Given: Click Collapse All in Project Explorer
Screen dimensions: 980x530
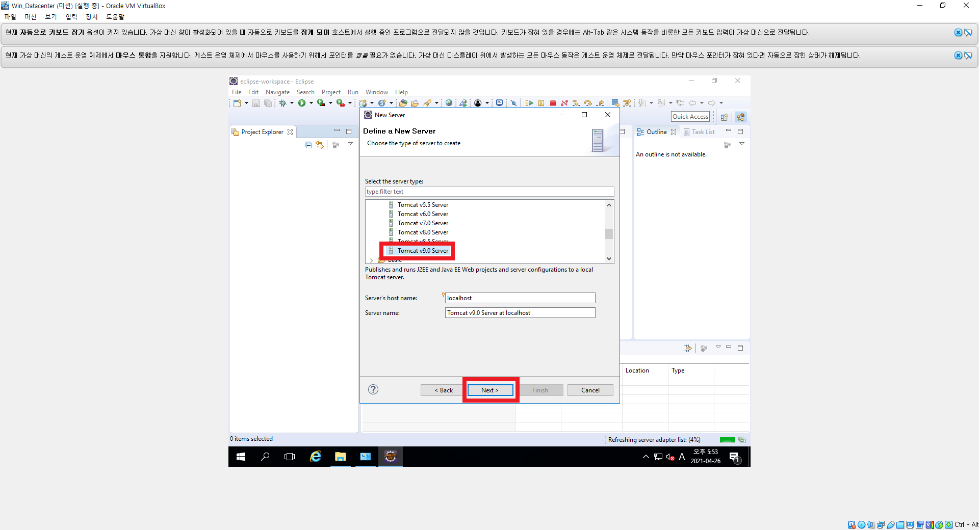Looking at the screenshot, I should point(308,145).
